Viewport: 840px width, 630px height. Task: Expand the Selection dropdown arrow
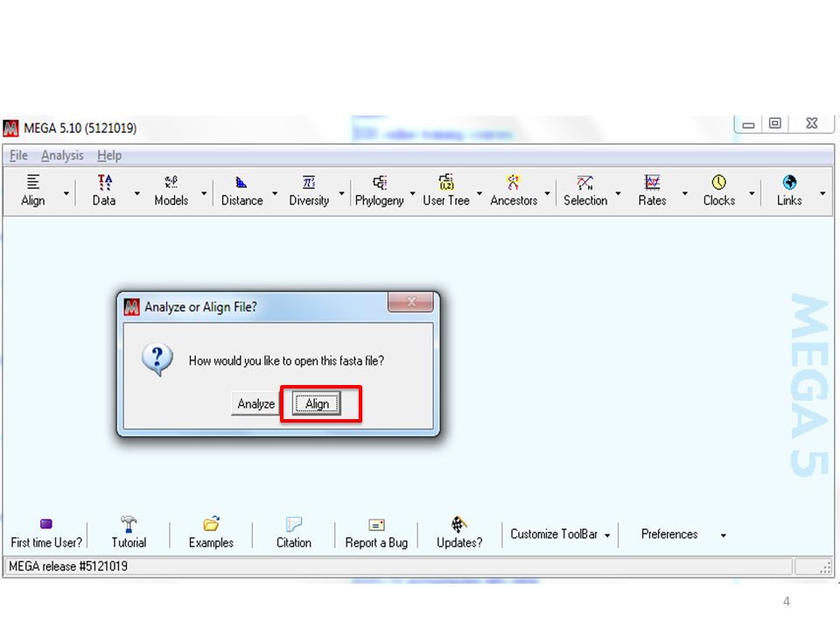pyautogui.click(x=618, y=193)
